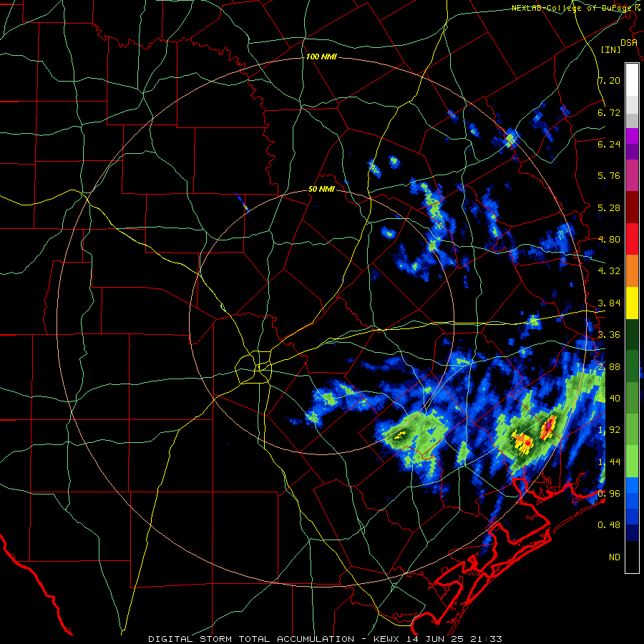Pick the white swatch in the legend

point(632,80)
